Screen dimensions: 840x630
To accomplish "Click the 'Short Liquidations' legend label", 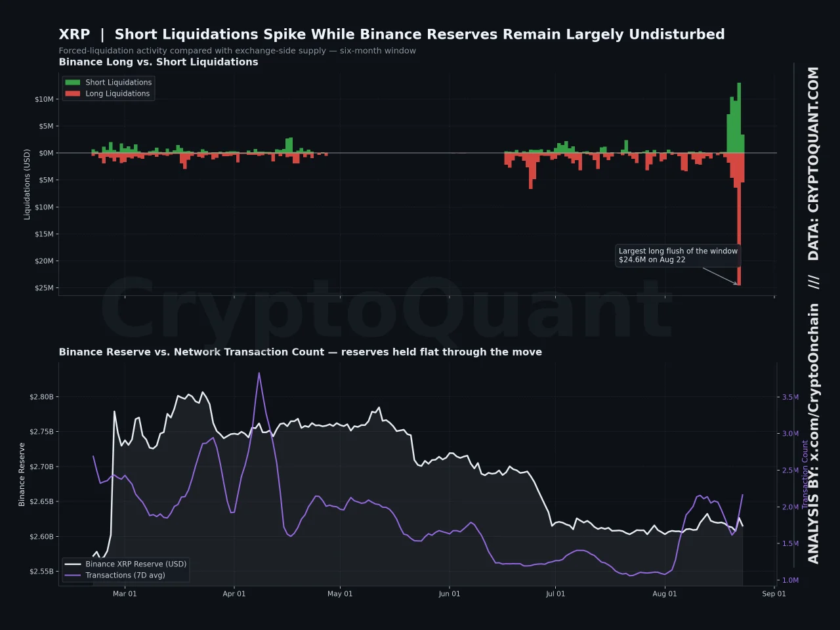I will 119,83.
